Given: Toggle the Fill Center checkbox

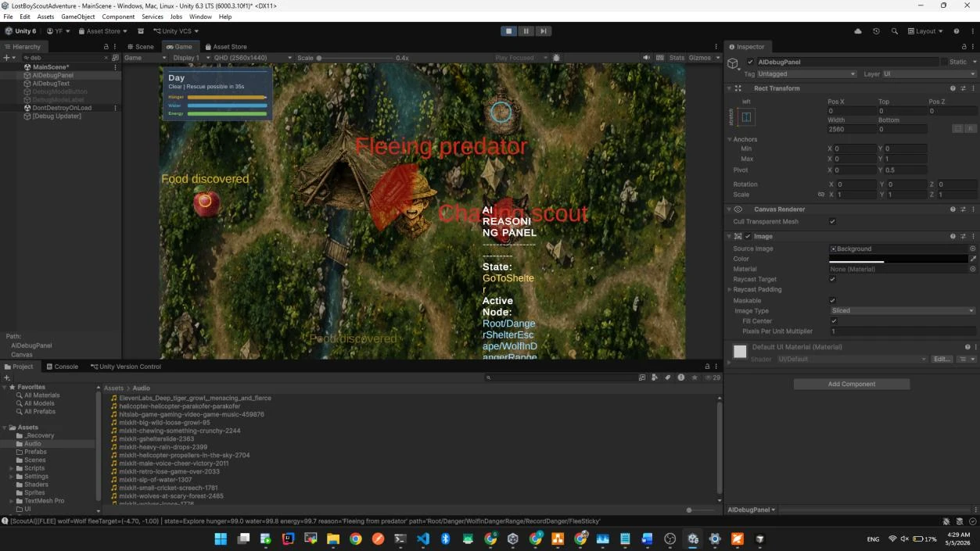Looking at the screenshot, I should tap(834, 321).
